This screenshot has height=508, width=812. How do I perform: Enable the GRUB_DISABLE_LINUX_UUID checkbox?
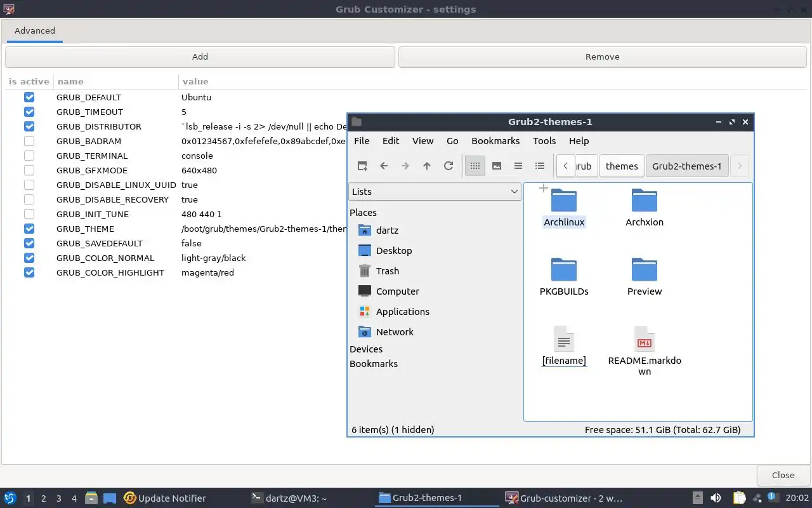click(x=29, y=185)
